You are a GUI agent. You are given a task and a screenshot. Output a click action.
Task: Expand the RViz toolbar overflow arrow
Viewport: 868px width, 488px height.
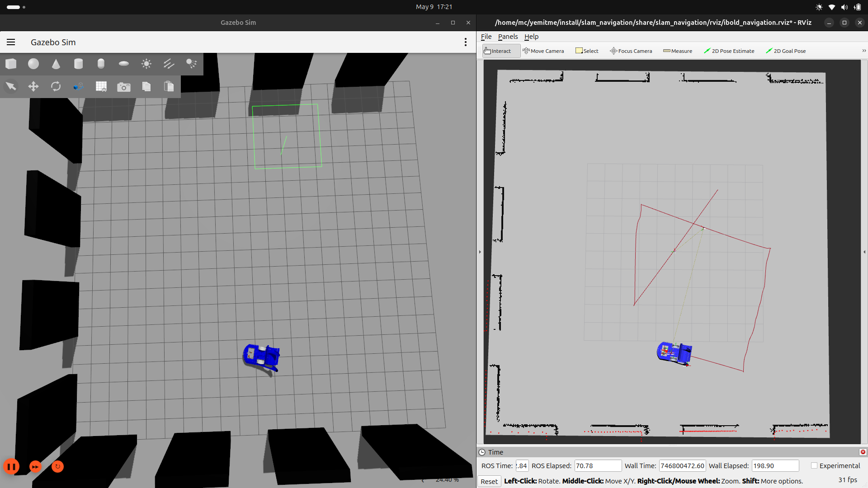click(x=863, y=51)
